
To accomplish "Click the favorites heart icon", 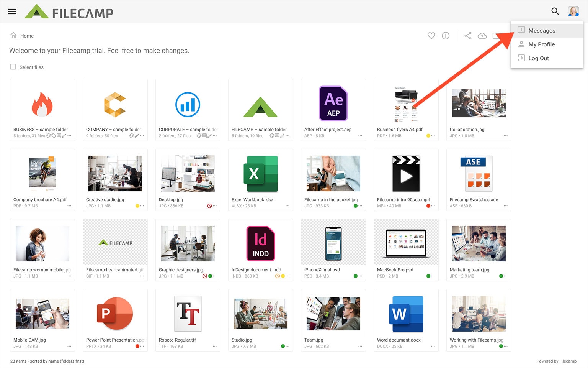I will 431,36.
